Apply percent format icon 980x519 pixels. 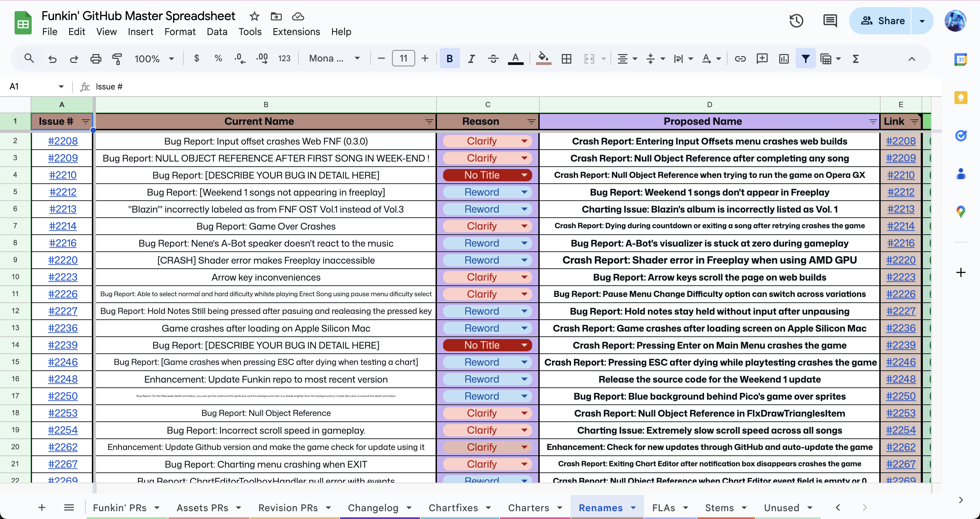click(x=218, y=58)
